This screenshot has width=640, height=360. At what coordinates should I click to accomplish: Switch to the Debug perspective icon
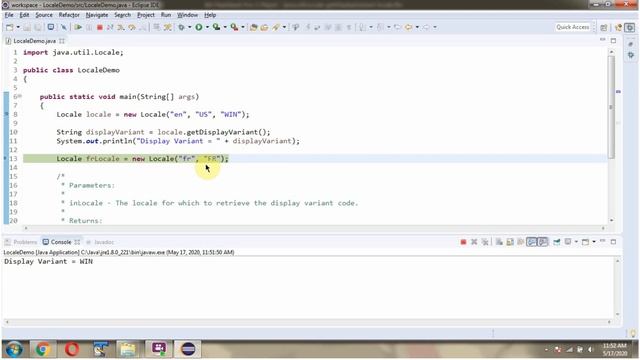[x=630, y=27]
